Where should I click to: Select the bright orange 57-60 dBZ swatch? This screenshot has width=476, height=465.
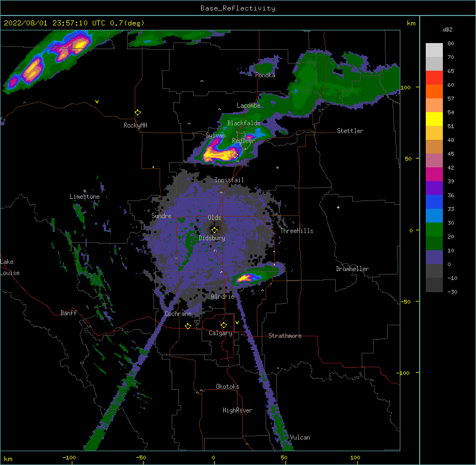[434, 91]
